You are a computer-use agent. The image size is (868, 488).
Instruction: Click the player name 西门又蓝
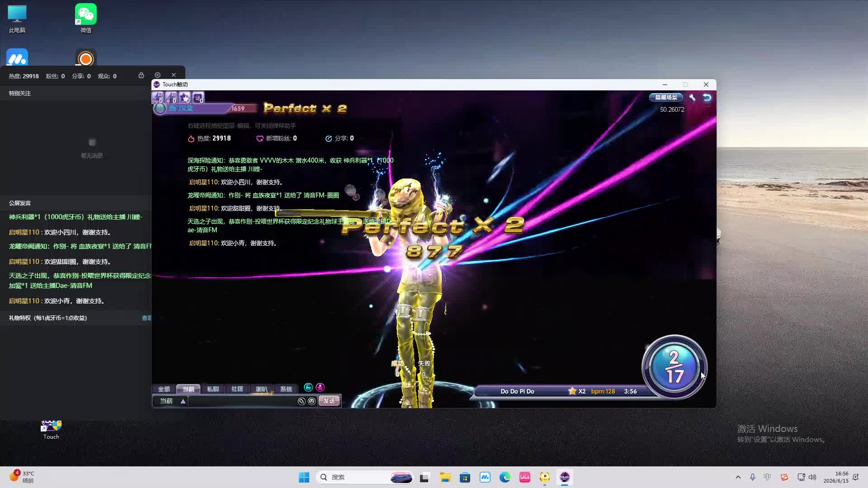point(181,108)
